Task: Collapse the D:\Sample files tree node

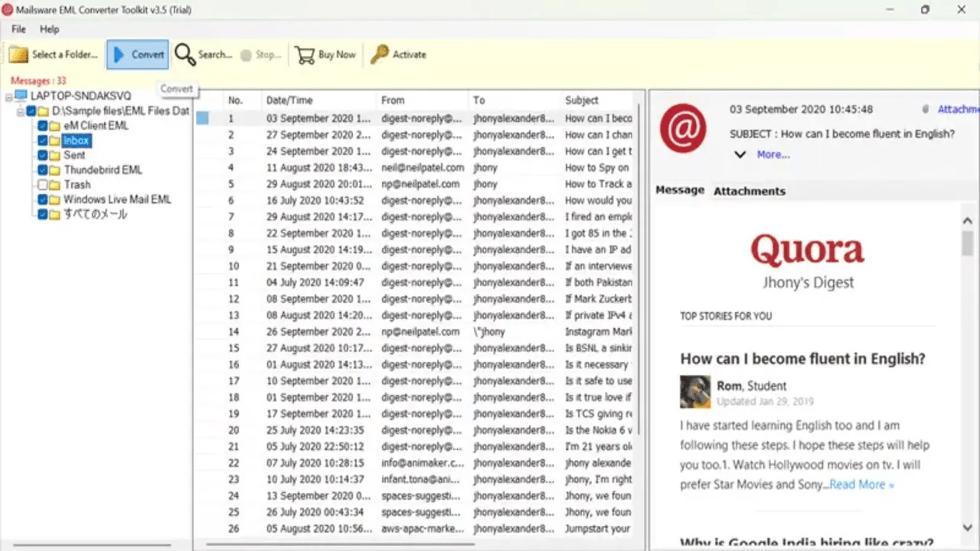Action: [20, 111]
